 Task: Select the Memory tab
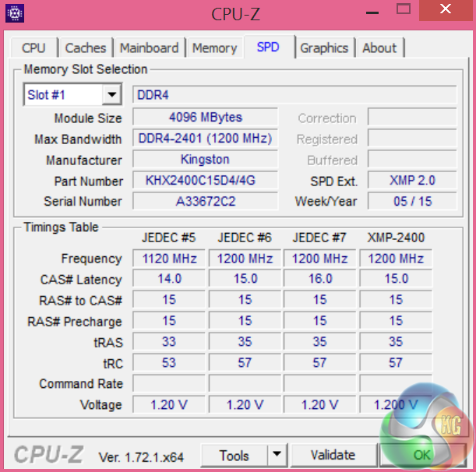pyautogui.click(x=214, y=48)
